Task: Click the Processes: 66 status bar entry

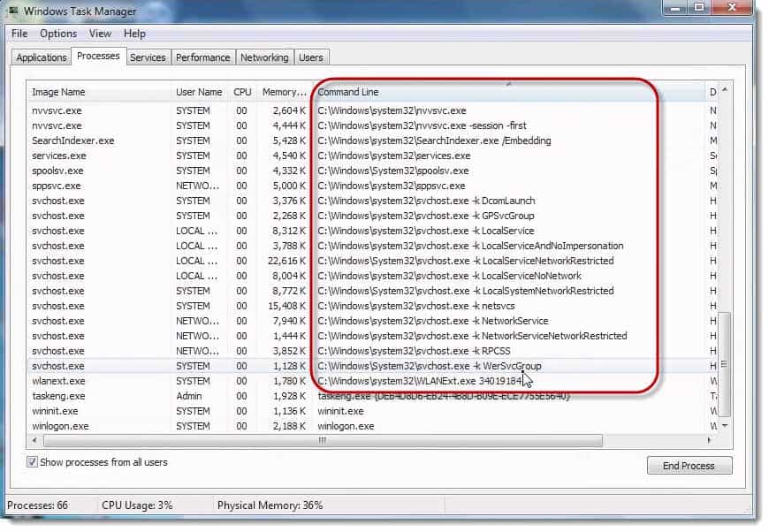Action: pos(37,505)
